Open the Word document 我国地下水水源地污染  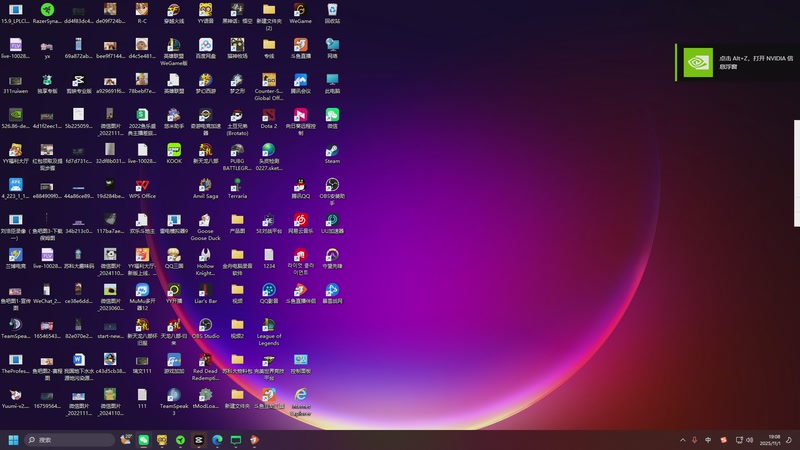pos(79,367)
